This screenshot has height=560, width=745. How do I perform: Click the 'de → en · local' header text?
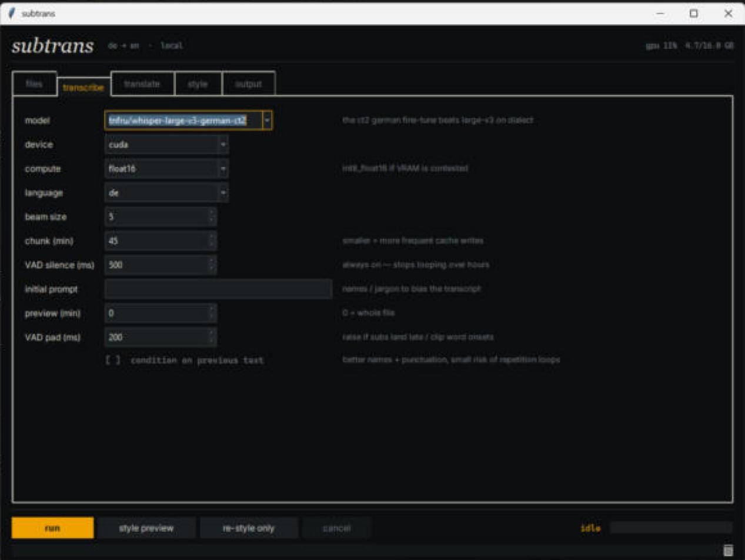[x=145, y=45]
